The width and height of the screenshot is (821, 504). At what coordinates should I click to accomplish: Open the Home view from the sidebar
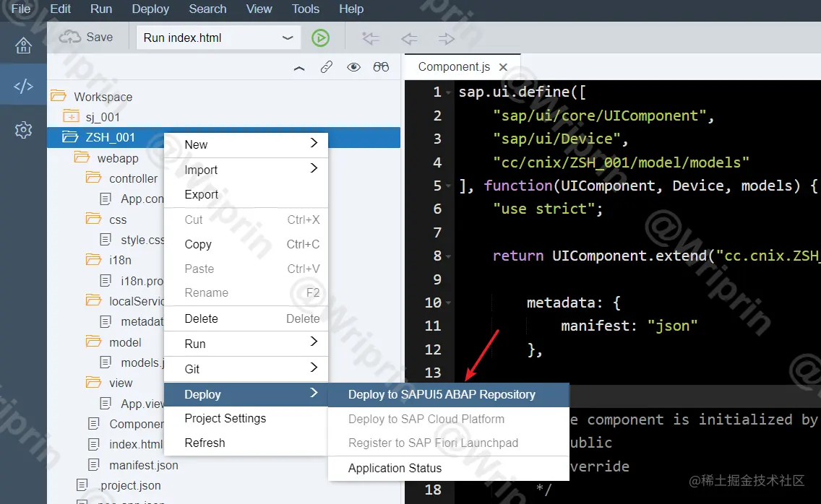(x=24, y=45)
